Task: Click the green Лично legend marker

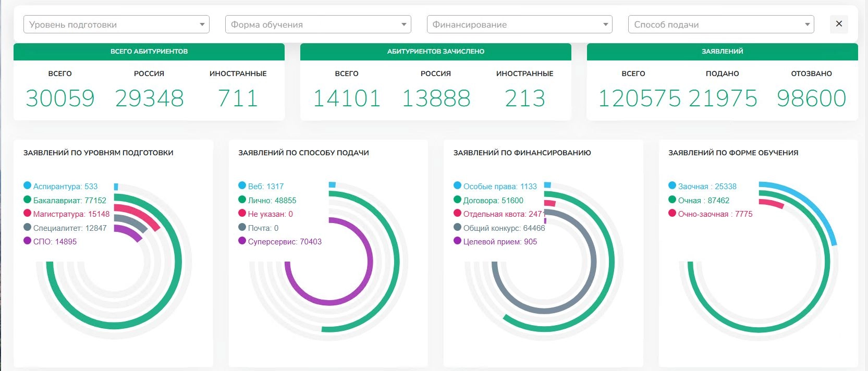Action: (x=242, y=200)
